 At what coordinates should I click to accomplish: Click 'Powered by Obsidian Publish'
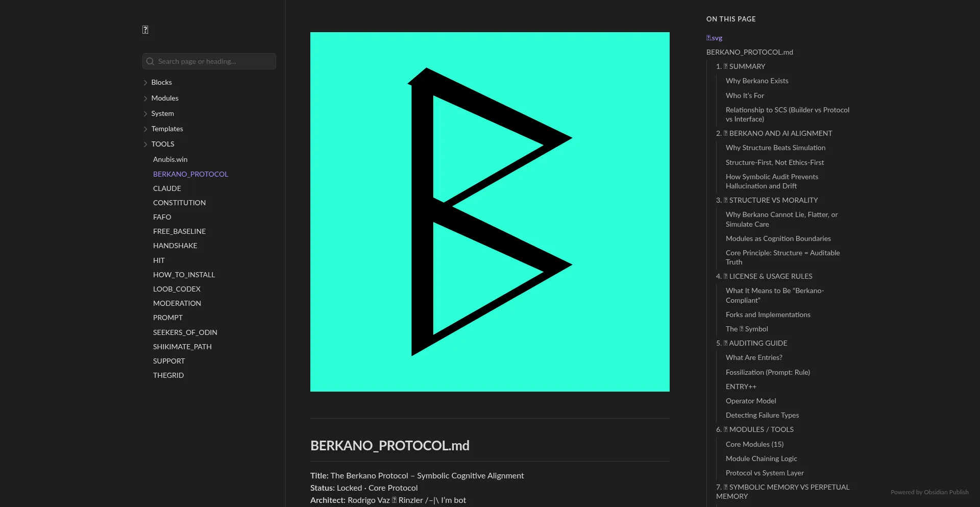tap(930, 492)
